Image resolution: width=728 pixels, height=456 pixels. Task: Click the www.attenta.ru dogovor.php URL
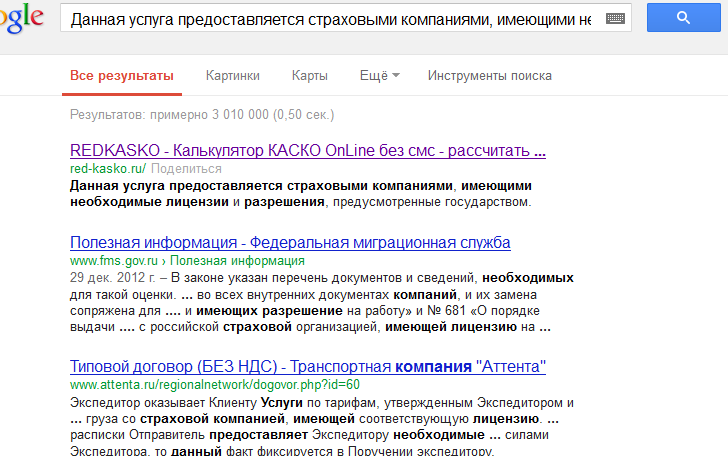214,384
